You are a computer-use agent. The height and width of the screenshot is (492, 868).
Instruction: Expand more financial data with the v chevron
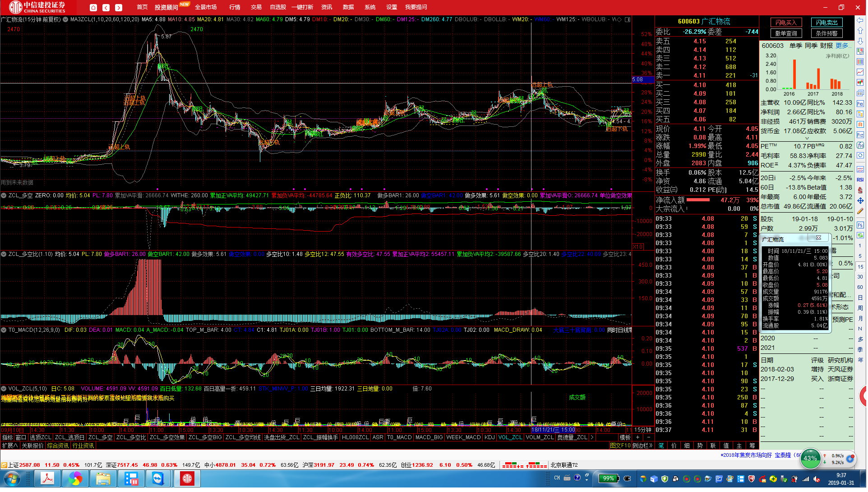[807, 139]
